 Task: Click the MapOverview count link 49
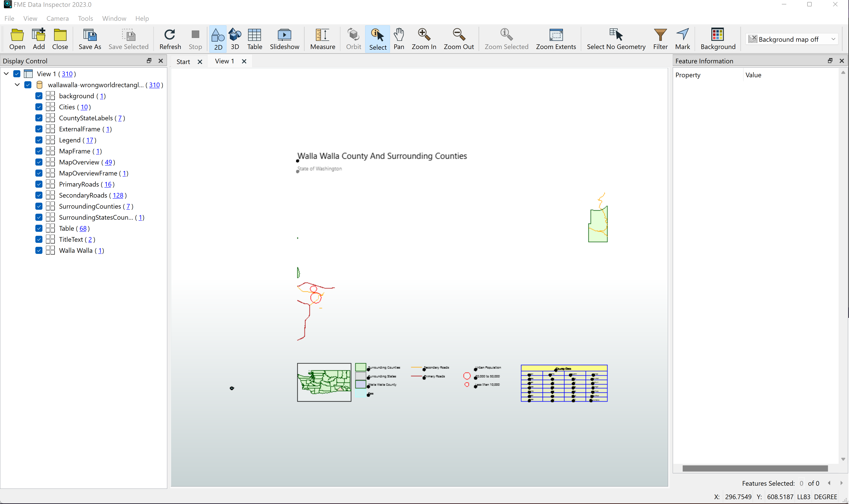108,162
